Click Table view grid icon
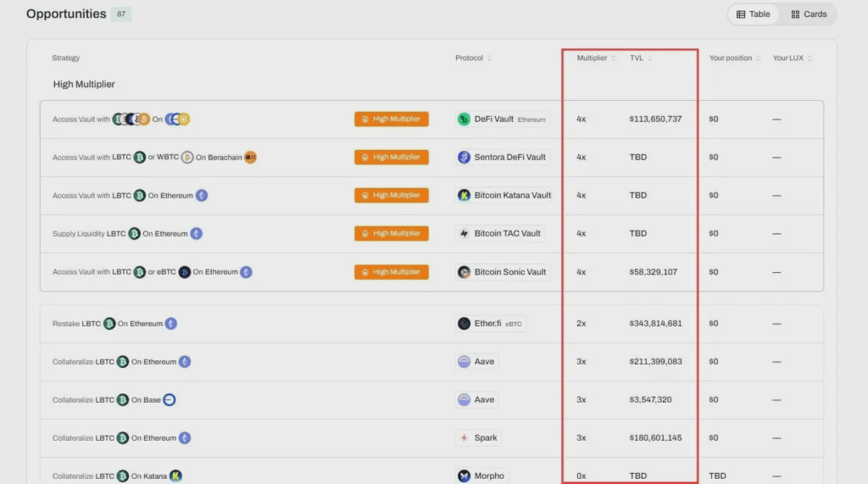This screenshot has height=484, width=868. click(741, 14)
